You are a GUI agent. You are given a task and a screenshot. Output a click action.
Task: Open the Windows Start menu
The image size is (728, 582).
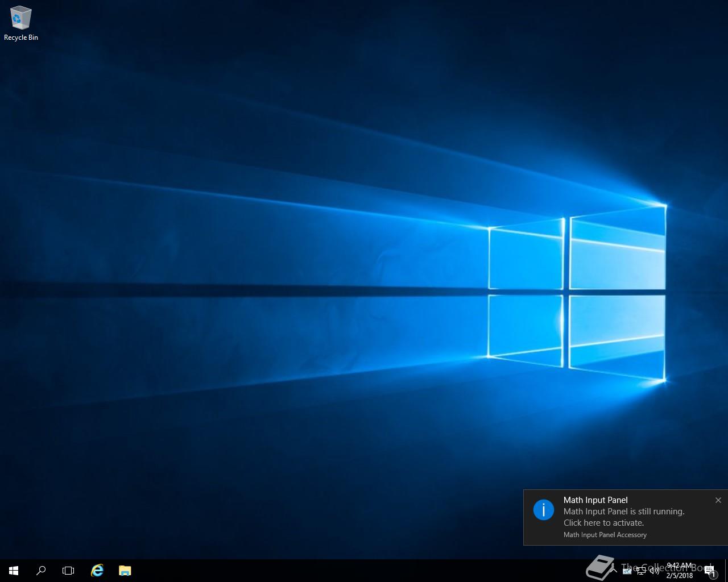[14, 571]
